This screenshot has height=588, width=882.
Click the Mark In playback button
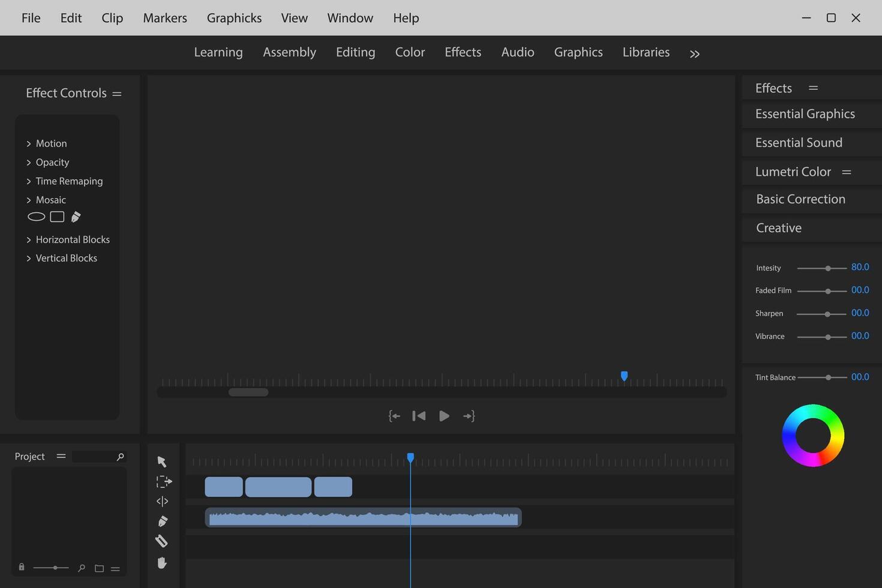tap(394, 416)
